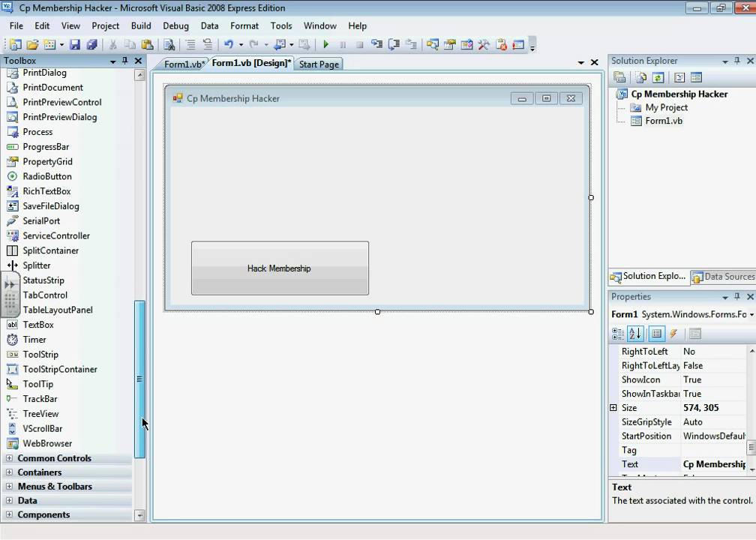
Task: Click the View Code icon in Solution Explorer
Action: pyautogui.click(x=679, y=78)
